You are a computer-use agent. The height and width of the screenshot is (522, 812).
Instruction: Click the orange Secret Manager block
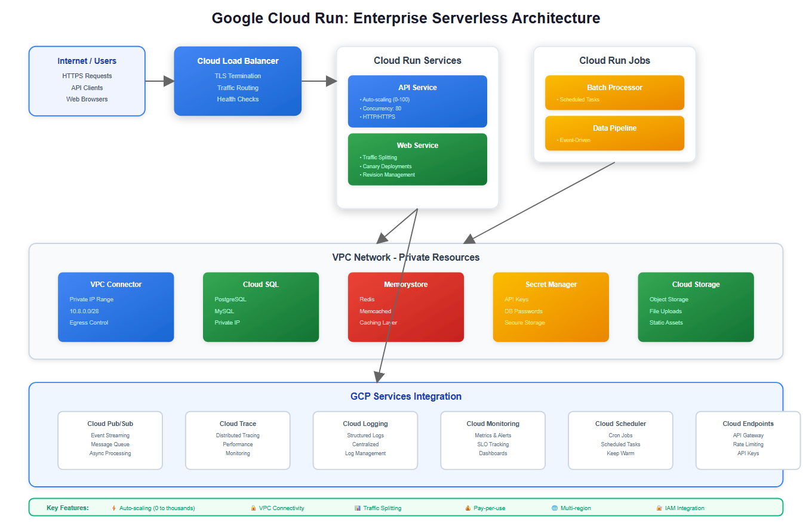[x=550, y=307]
